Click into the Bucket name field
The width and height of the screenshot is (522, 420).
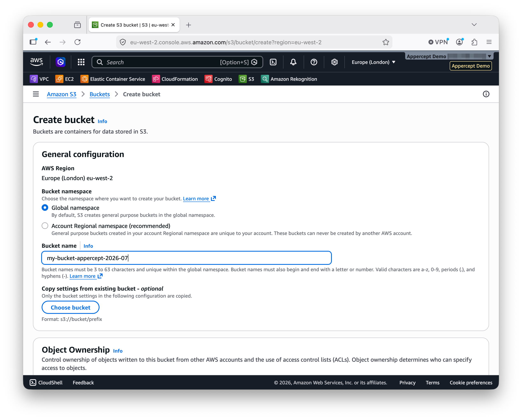point(186,258)
